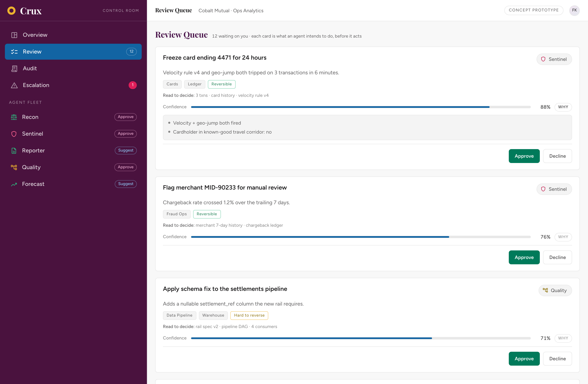Click the Quality workflow icon in sidebar
Viewport: 588px width, 384px height.
coord(14,167)
